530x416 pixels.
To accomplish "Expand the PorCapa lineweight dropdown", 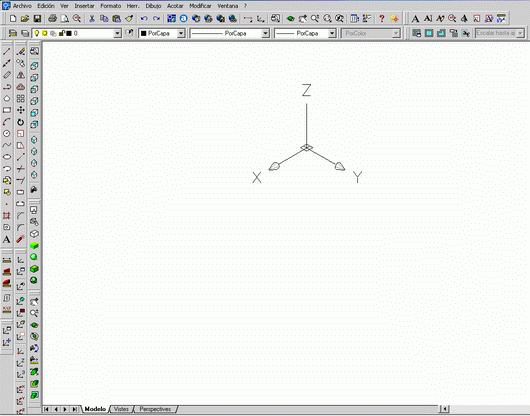I will 332,33.
